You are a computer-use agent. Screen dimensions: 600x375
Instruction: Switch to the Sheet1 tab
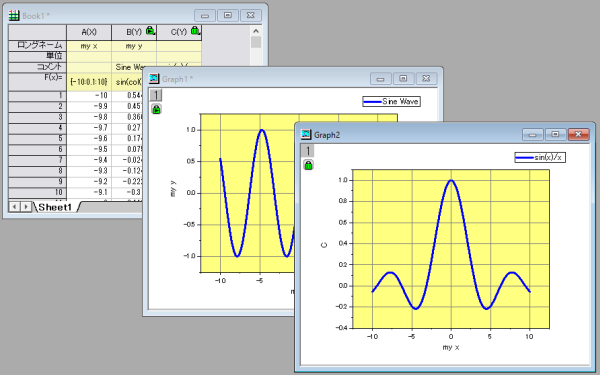(x=55, y=207)
